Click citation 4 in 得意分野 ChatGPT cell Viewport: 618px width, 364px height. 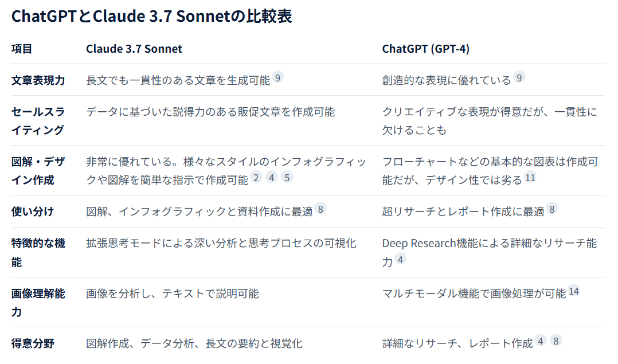point(541,340)
